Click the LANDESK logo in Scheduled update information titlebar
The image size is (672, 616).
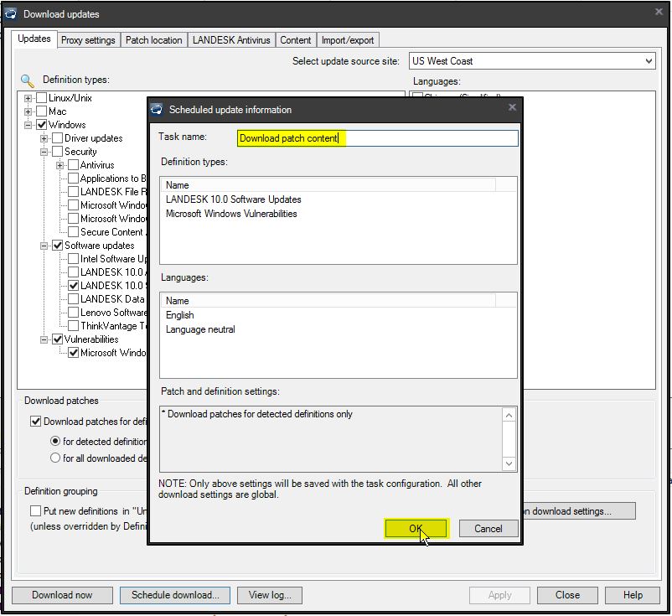[x=157, y=107]
